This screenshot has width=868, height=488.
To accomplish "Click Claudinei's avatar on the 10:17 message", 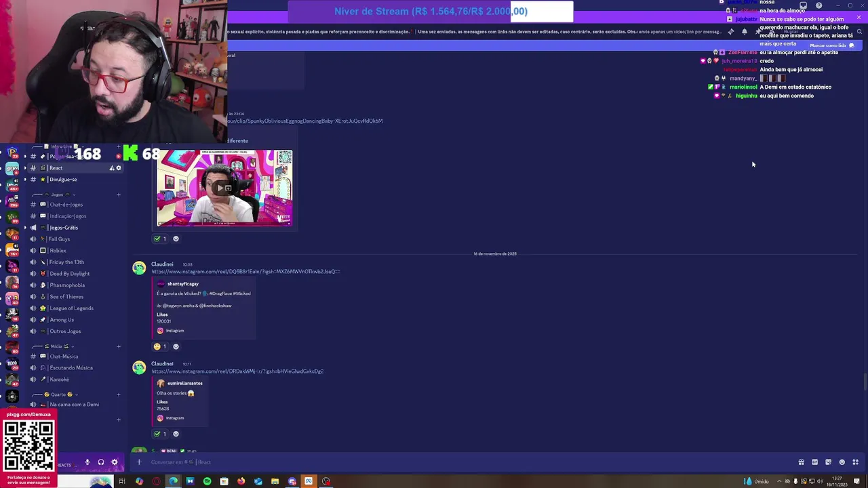I will coord(139,367).
